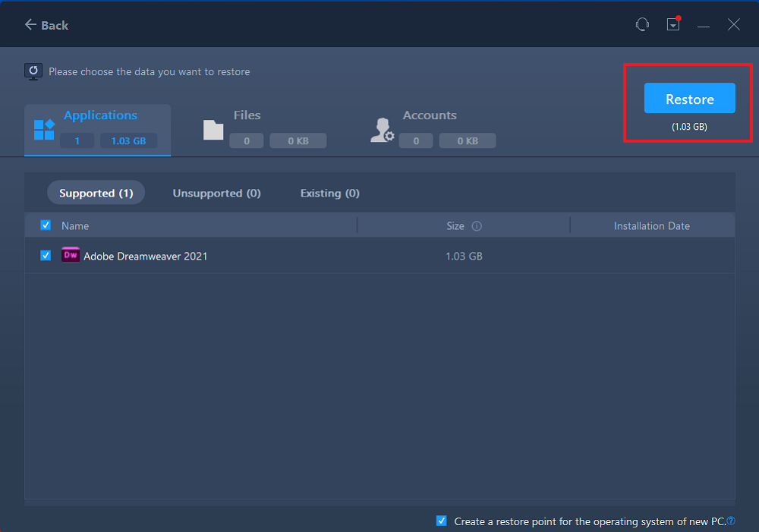
Task: Switch to the Existing (0) tab
Action: coord(329,194)
